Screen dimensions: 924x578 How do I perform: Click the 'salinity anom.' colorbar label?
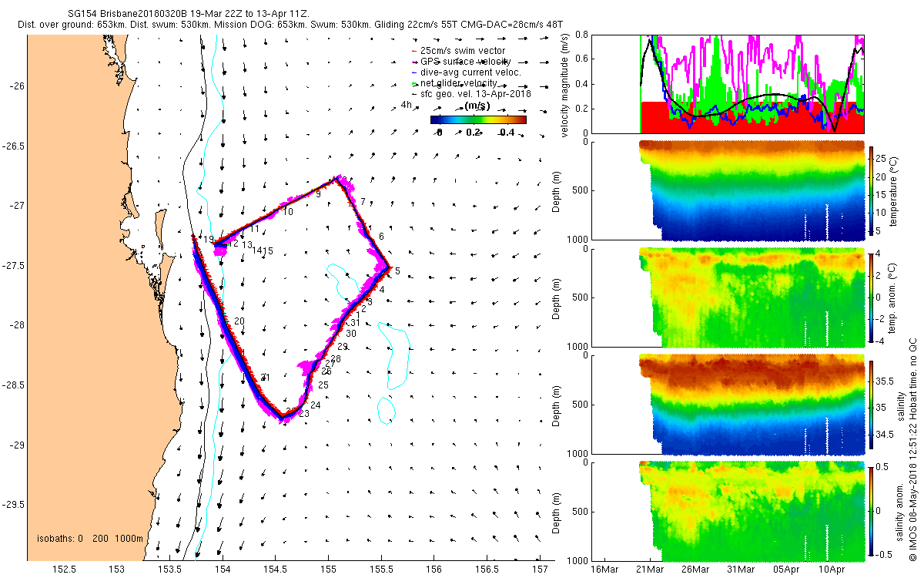[x=898, y=511]
